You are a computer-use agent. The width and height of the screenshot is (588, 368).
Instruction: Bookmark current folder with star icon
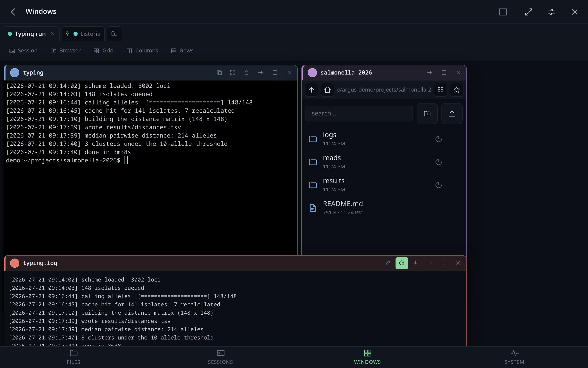[457, 90]
